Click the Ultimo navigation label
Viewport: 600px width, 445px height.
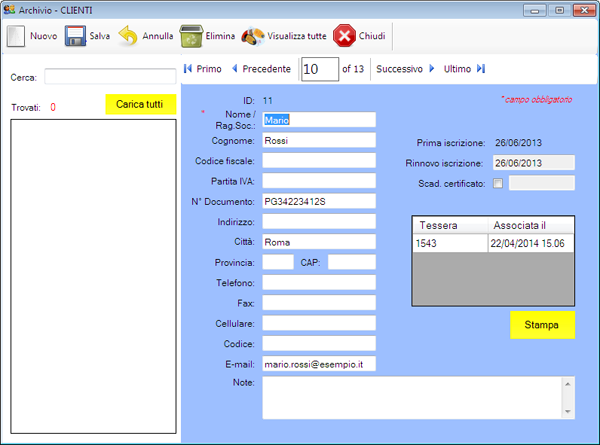click(x=457, y=69)
